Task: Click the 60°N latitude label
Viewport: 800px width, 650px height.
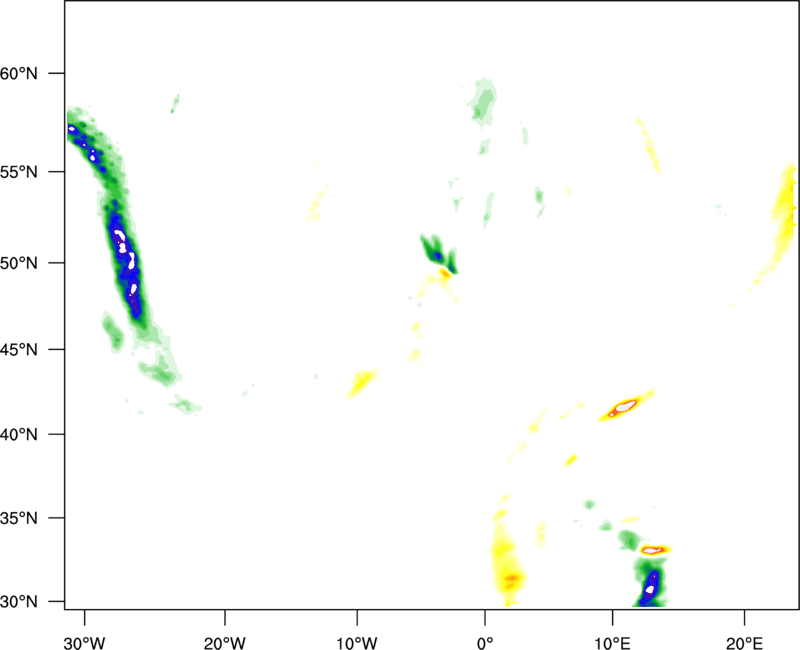Action: coord(19,73)
